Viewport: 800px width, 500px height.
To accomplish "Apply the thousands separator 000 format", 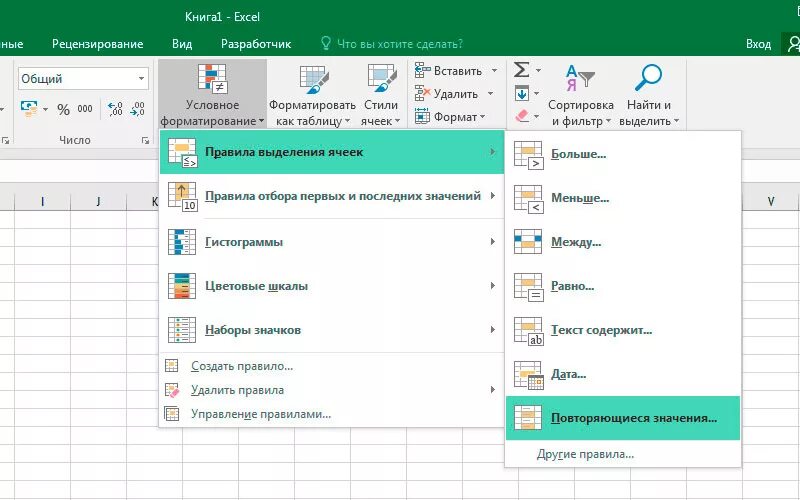I will tap(85, 109).
